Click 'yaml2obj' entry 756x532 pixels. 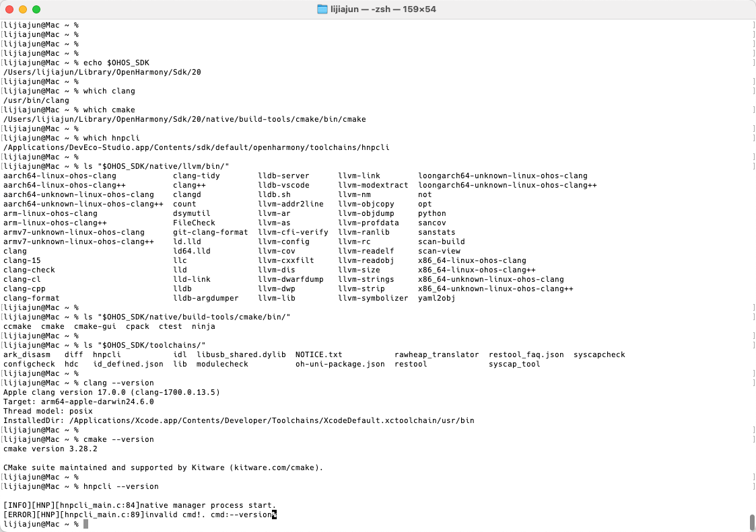pos(437,299)
